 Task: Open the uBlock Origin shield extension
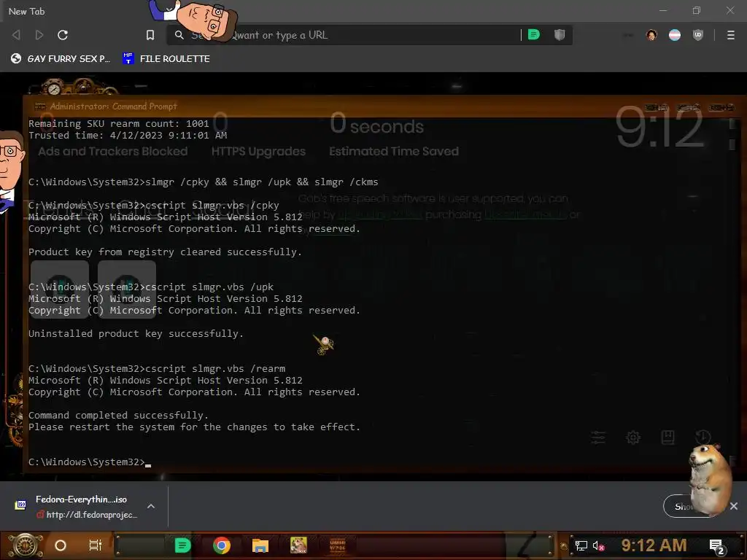pyautogui.click(x=698, y=35)
